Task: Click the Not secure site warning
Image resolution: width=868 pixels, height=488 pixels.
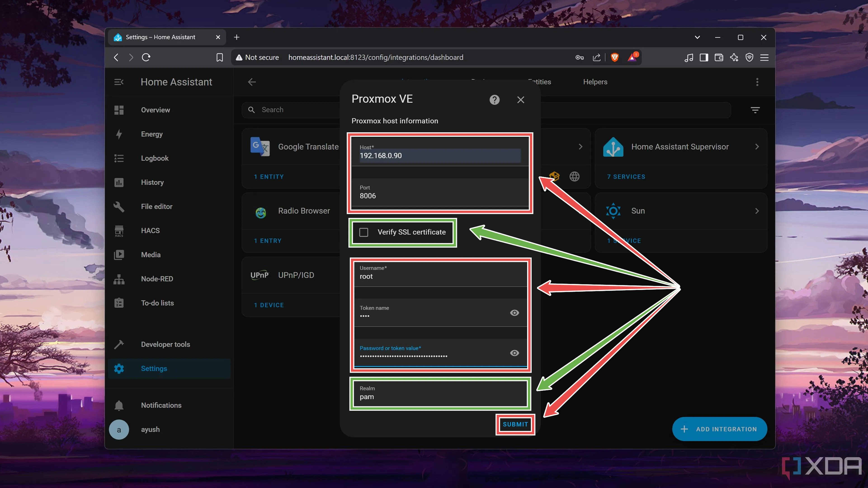Action: click(257, 57)
